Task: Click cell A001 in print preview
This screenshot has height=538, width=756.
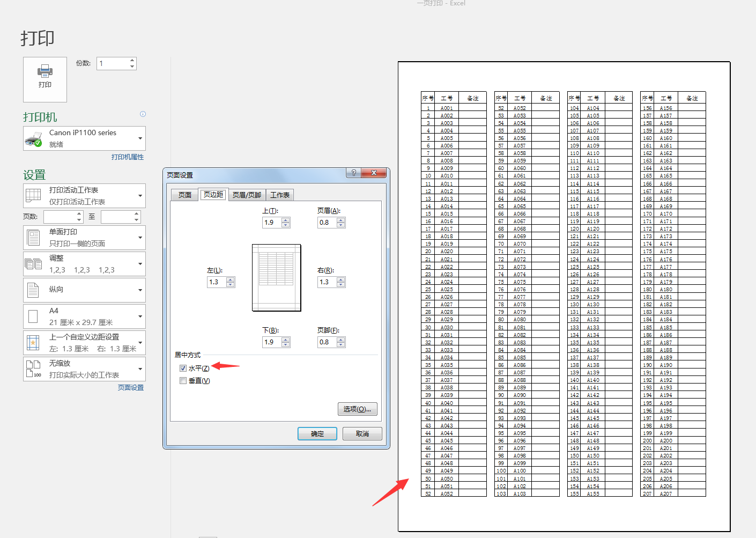Action: tap(447, 108)
